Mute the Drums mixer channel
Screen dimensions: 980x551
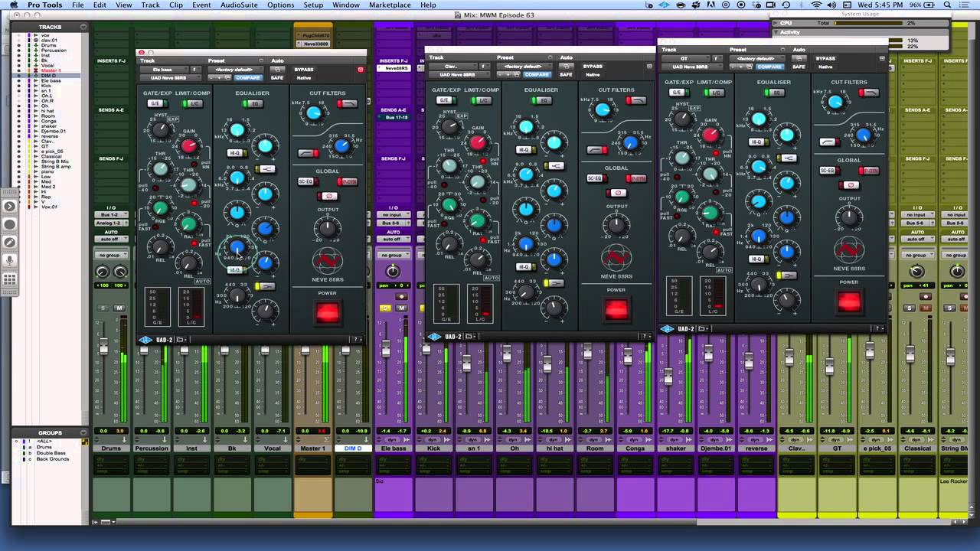coord(119,308)
